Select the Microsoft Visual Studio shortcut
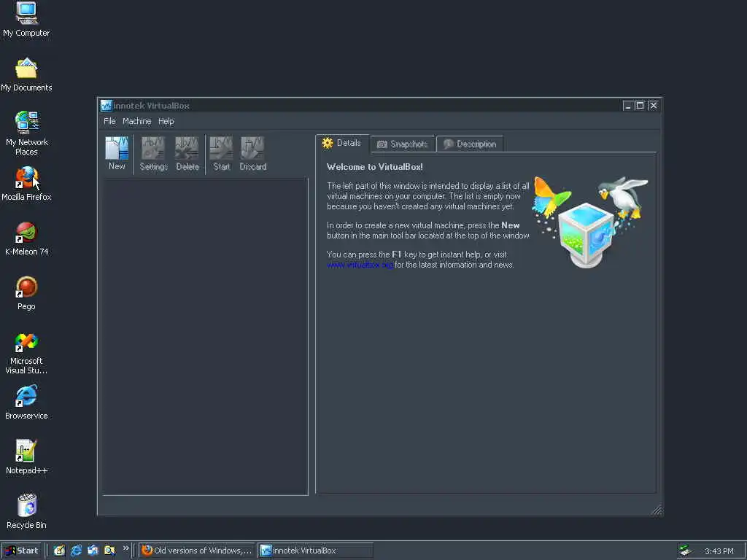 click(x=26, y=354)
